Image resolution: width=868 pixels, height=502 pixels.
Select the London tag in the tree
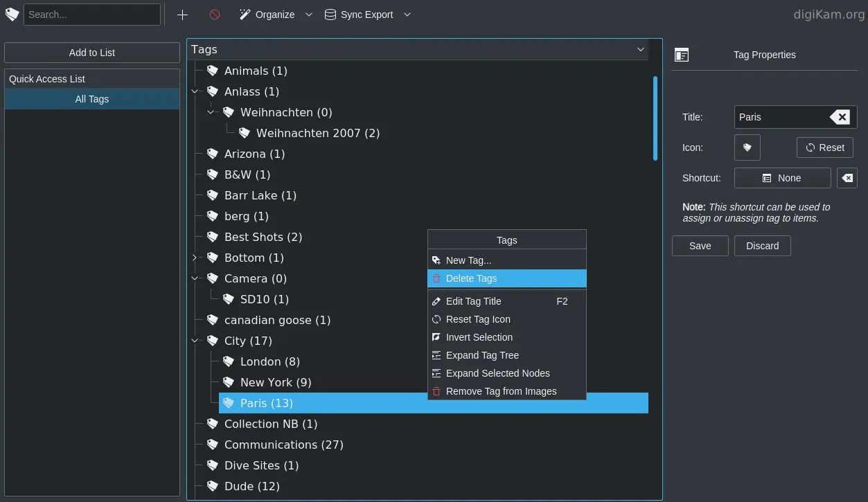point(269,361)
